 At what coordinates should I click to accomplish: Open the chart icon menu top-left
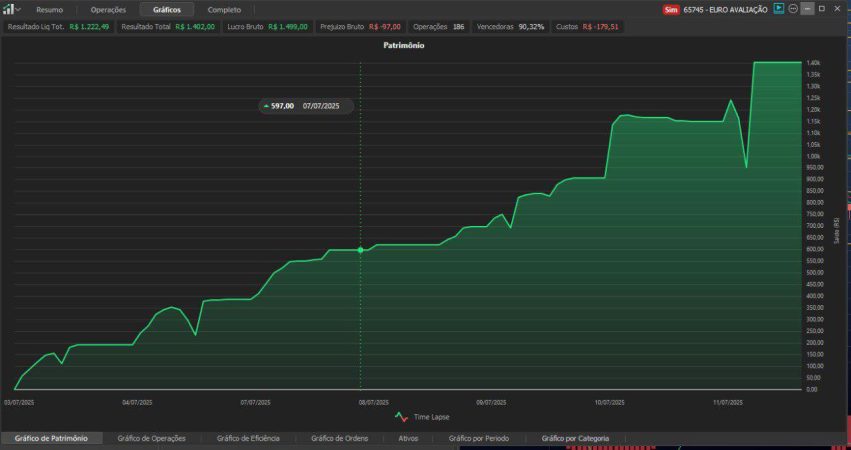(8, 9)
